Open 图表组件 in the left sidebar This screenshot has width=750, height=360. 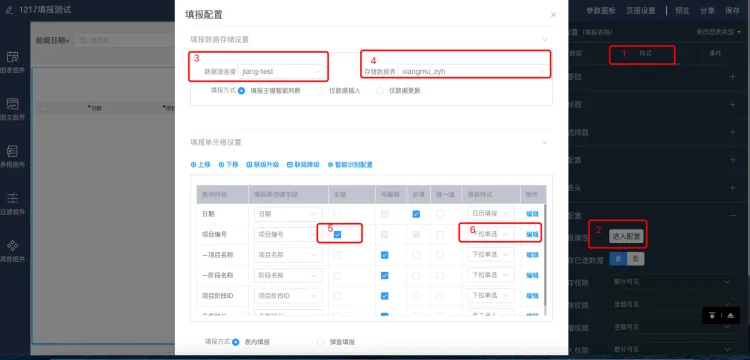pyautogui.click(x=12, y=63)
